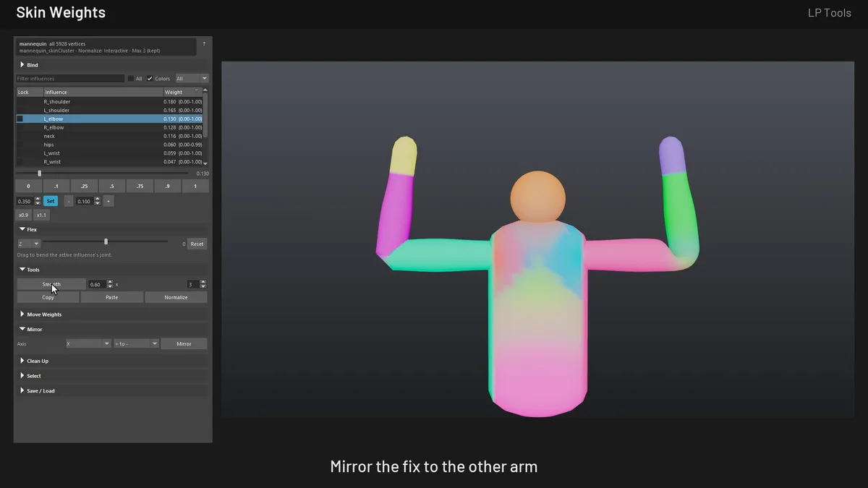
Task: Apply the .25 weight preset button
Action: [84, 187]
